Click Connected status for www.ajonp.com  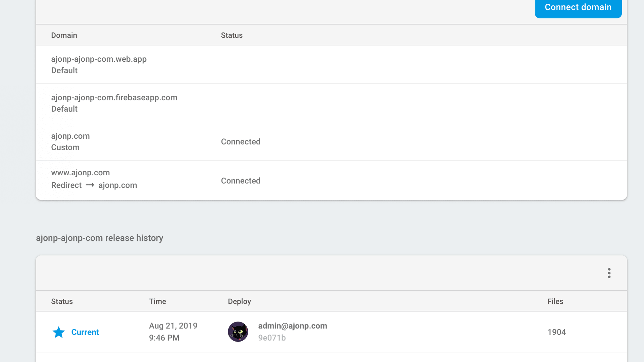pyautogui.click(x=241, y=181)
